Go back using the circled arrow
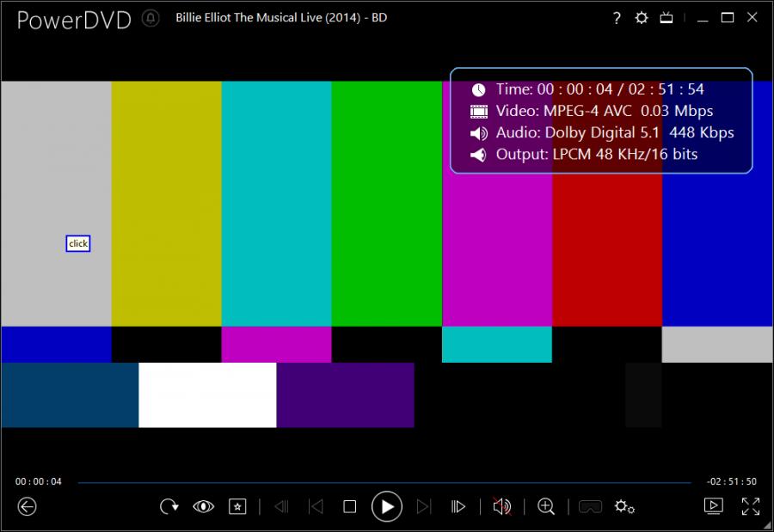The image size is (774, 532). (x=28, y=506)
